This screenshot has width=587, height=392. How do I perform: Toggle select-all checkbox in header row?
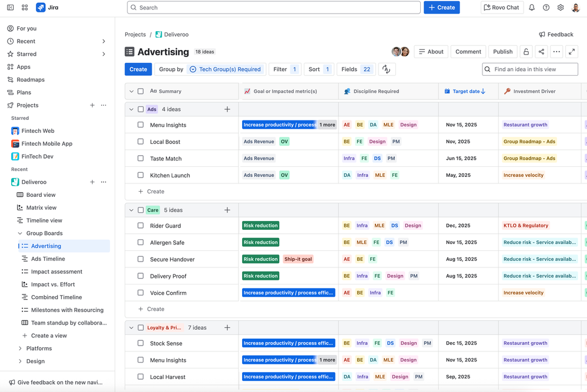[x=140, y=91]
